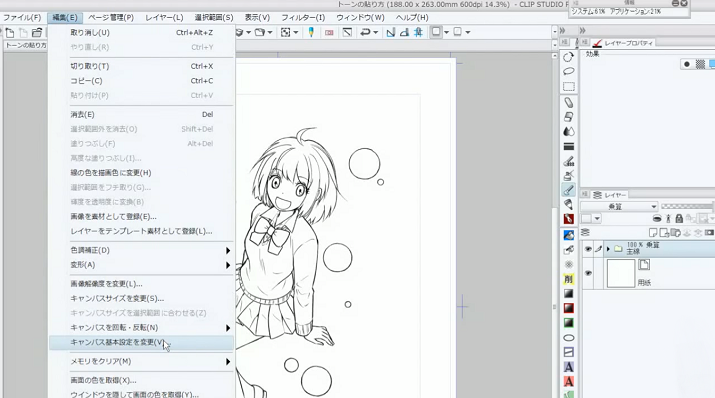Select the Rectangle marquee tool
The height and width of the screenshot is (398, 715).
pos(568,87)
